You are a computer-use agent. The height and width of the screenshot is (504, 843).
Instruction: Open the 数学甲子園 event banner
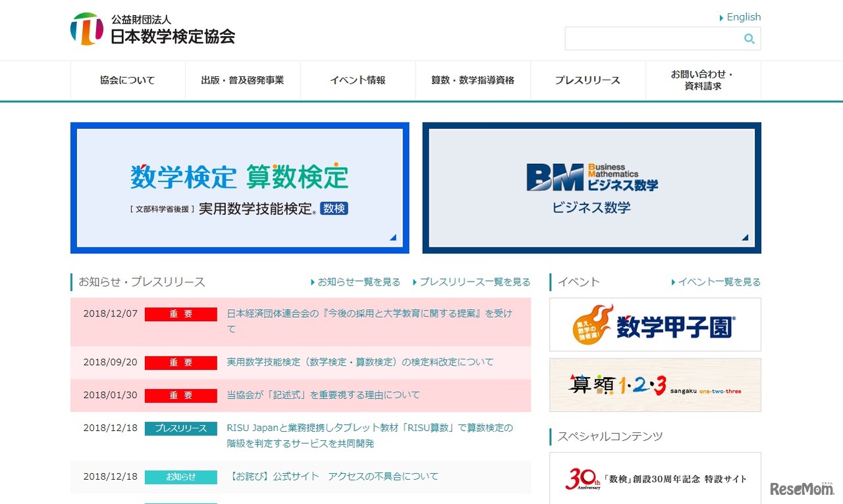pos(655,325)
